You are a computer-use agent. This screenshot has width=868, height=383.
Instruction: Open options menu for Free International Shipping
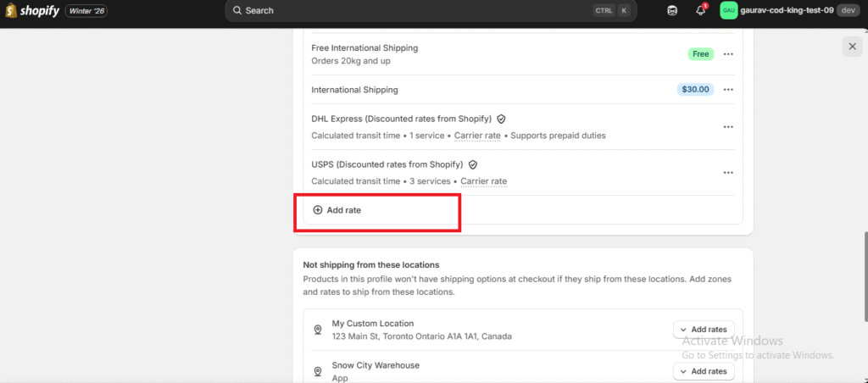(727, 54)
